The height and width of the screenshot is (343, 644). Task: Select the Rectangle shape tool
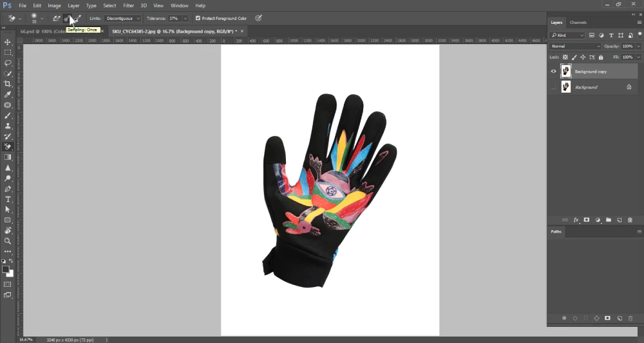7,220
